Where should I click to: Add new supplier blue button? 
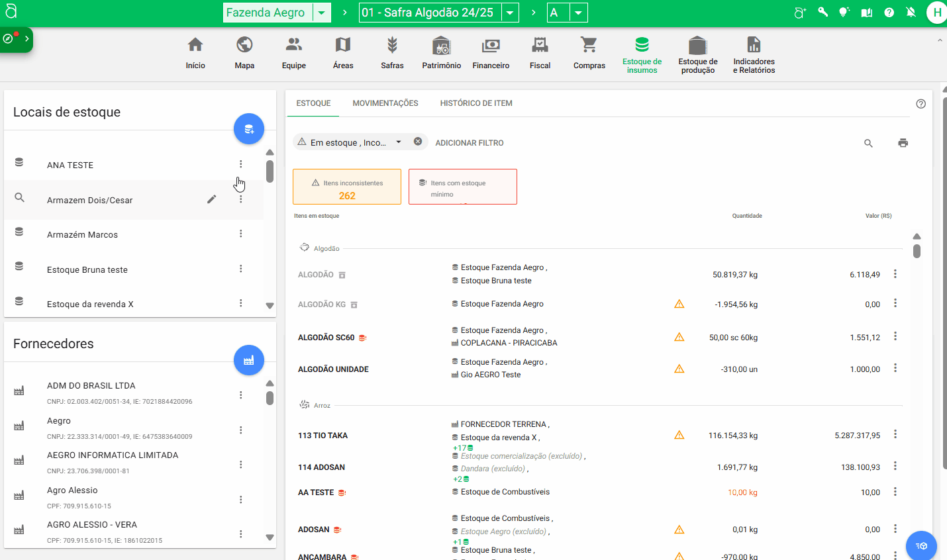[x=249, y=360]
